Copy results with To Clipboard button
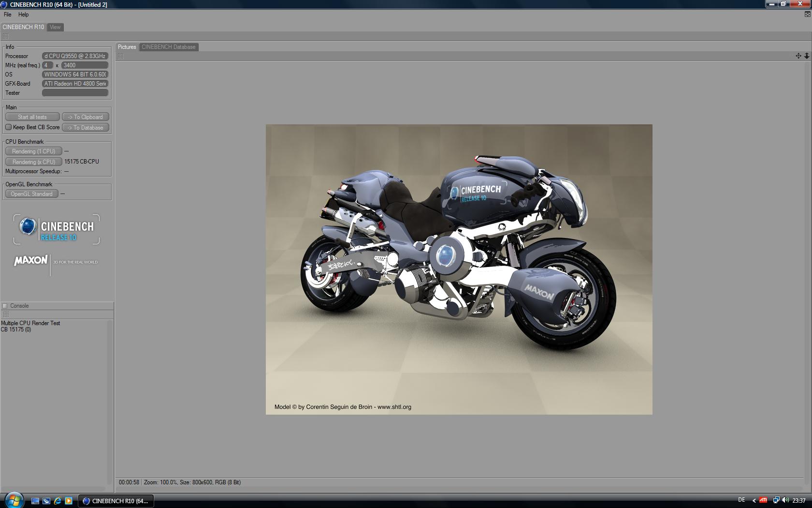The width and height of the screenshot is (812, 508). pyautogui.click(x=86, y=117)
